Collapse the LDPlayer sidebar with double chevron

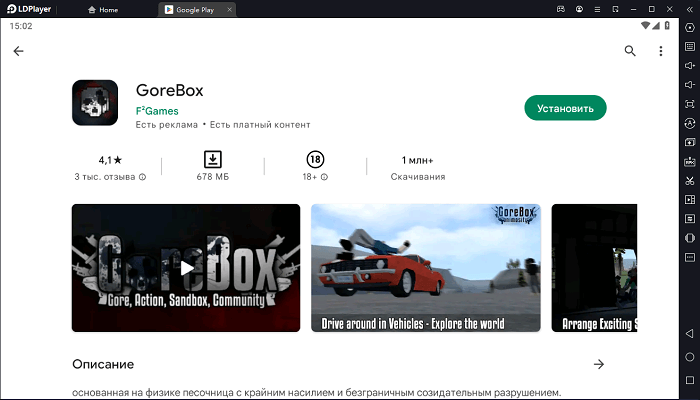pos(690,9)
